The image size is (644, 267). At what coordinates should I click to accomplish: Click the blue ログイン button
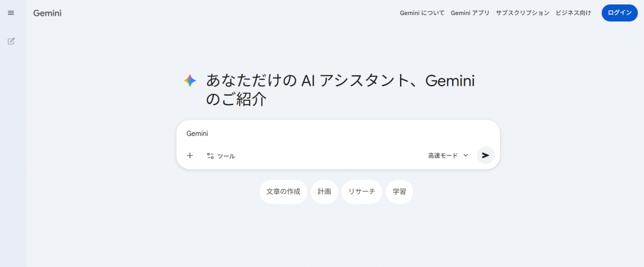[619, 13]
